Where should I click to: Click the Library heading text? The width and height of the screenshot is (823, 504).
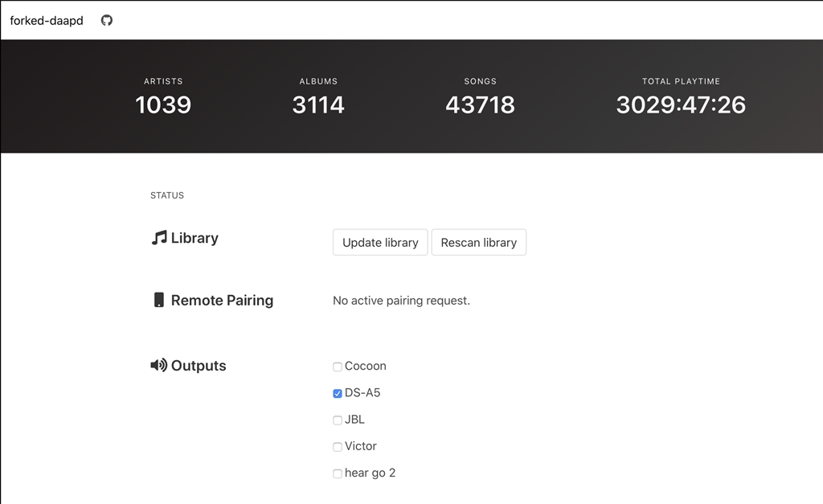[194, 238]
